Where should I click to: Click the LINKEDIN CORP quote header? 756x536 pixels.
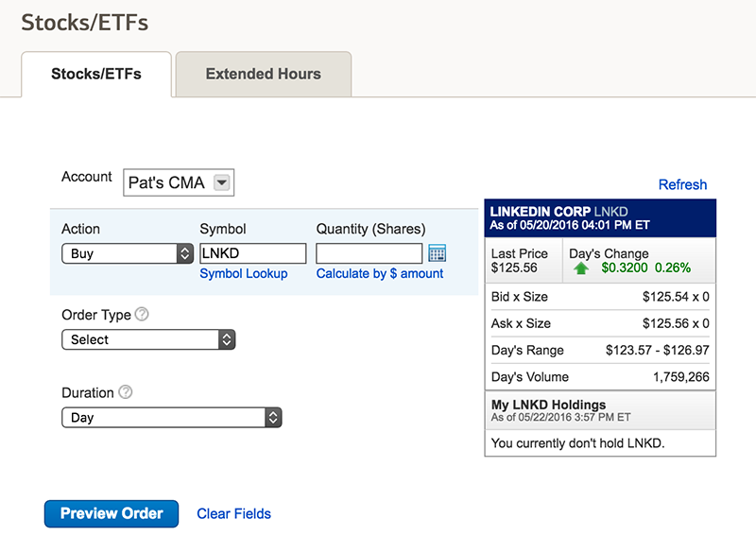600,218
